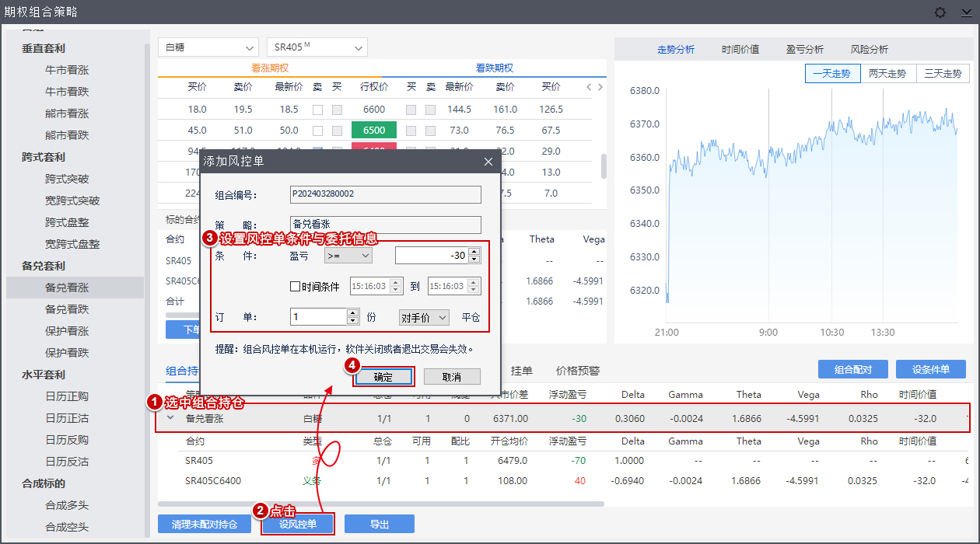
Task: Select 宽跨式盘整 strategy in sidebar
Action: 72,244
